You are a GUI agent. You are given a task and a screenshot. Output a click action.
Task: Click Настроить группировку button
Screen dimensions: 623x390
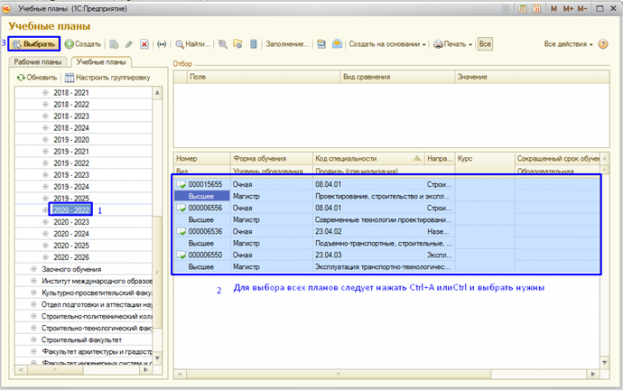tap(108, 77)
